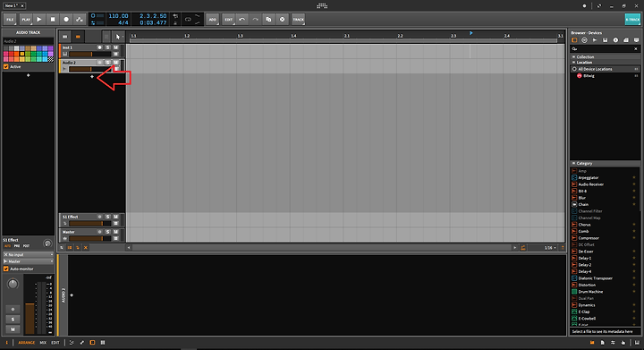Click the tempo value 110.00
Image resolution: width=644 pixels, height=350 pixels.
click(118, 16)
